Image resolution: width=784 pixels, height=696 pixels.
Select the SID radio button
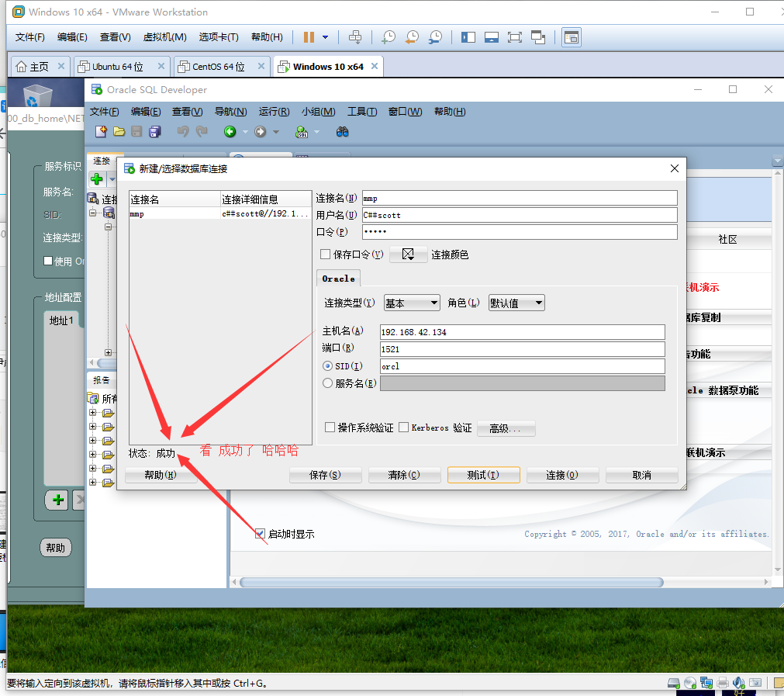click(327, 366)
